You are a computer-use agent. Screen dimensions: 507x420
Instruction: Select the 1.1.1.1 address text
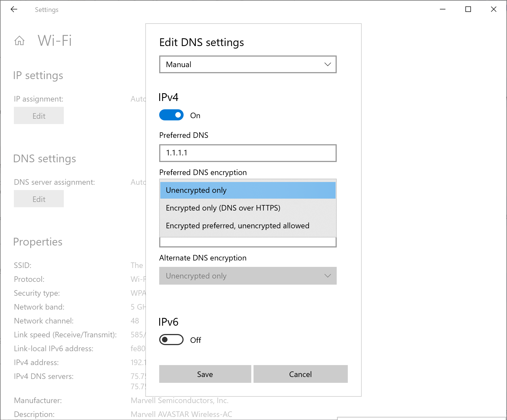[x=177, y=153]
